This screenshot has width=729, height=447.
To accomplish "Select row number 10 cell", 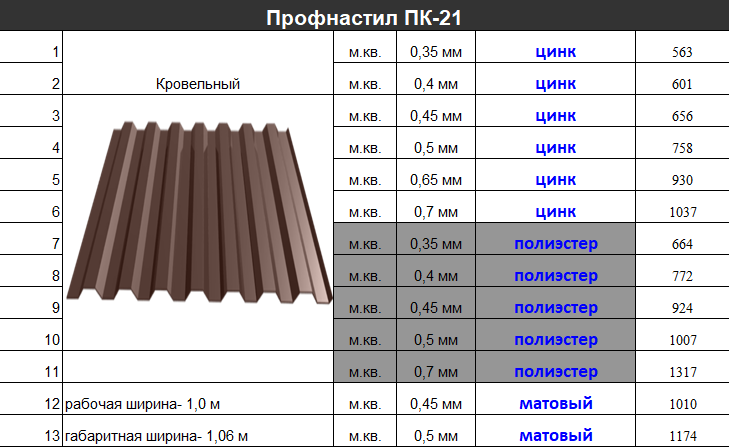I will coord(31,335).
